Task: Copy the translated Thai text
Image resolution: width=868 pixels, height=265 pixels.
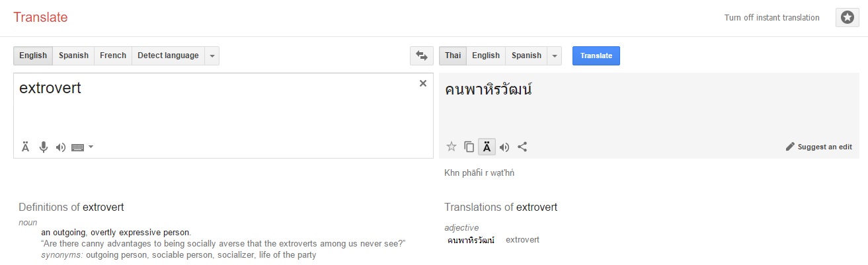Action: coord(469,147)
